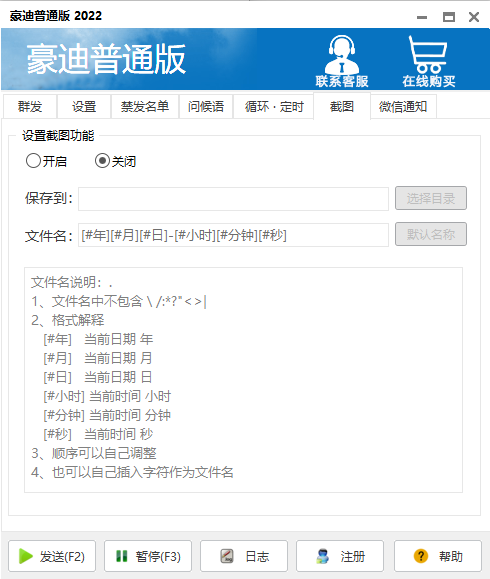The width and height of the screenshot is (490, 579).
Task: Go to the 循环·定时 tab
Action: [x=274, y=107]
